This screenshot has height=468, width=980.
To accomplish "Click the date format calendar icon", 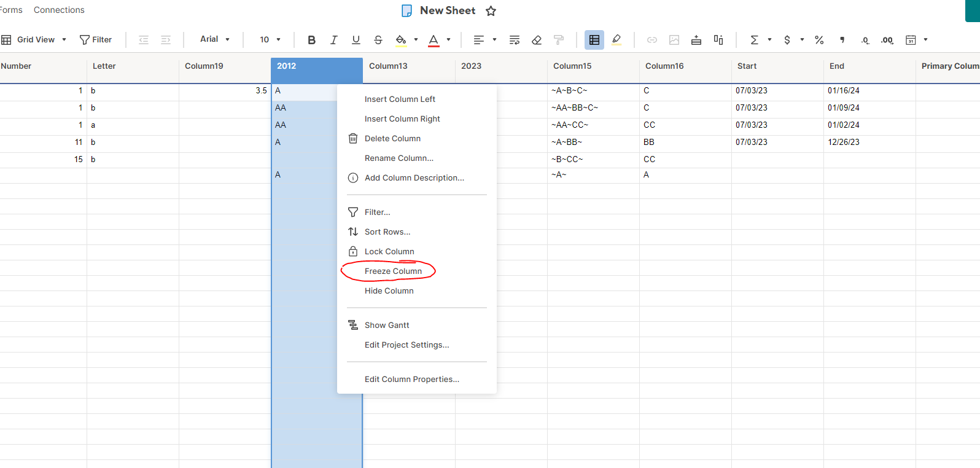I will coord(911,40).
